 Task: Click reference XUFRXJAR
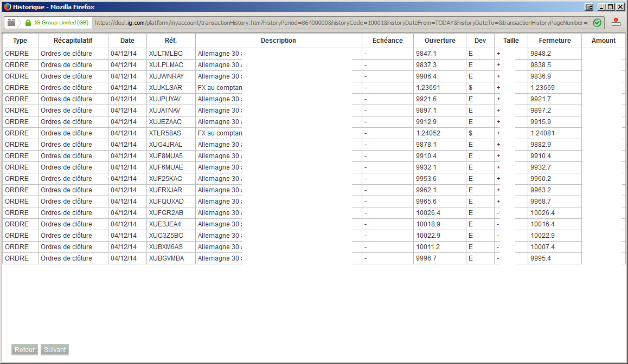point(165,191)
